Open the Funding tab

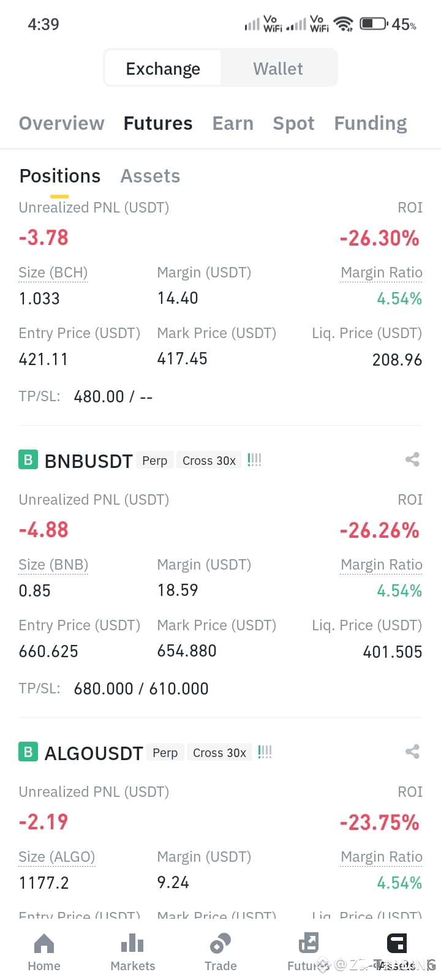click(x=371, y=123)
